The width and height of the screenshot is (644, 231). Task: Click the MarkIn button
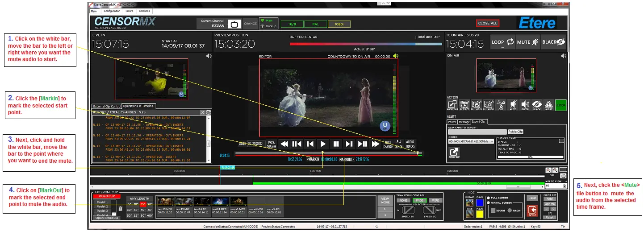314,159
